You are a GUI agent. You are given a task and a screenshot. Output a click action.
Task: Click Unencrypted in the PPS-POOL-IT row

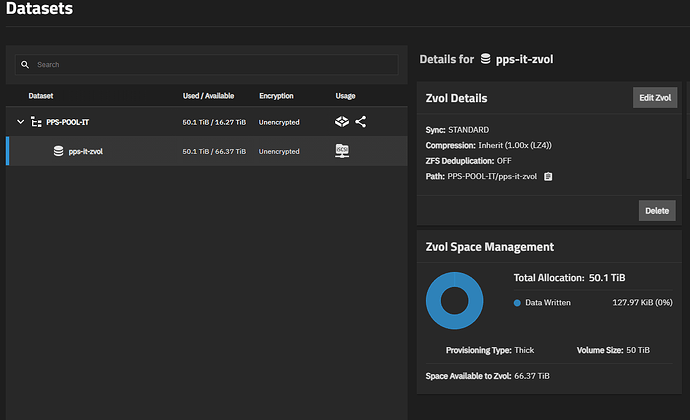tap(279, 122)
